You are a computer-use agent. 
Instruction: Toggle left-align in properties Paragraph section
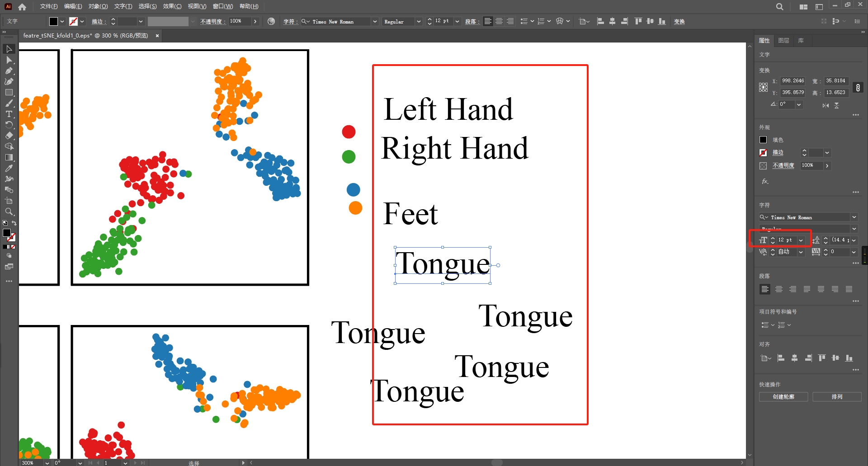(x=765, y=289)
